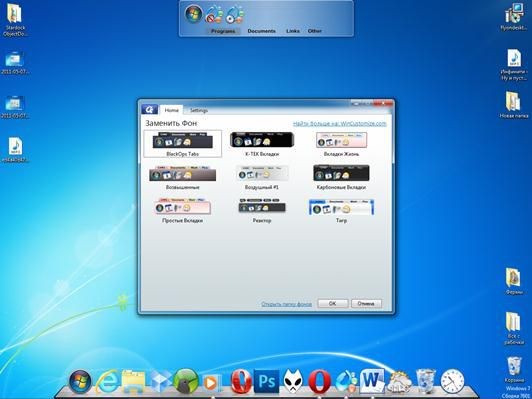Click the Dropbox box icon in the dock
The width and height of the screenshot is (532, 399).
click(160, 383)
